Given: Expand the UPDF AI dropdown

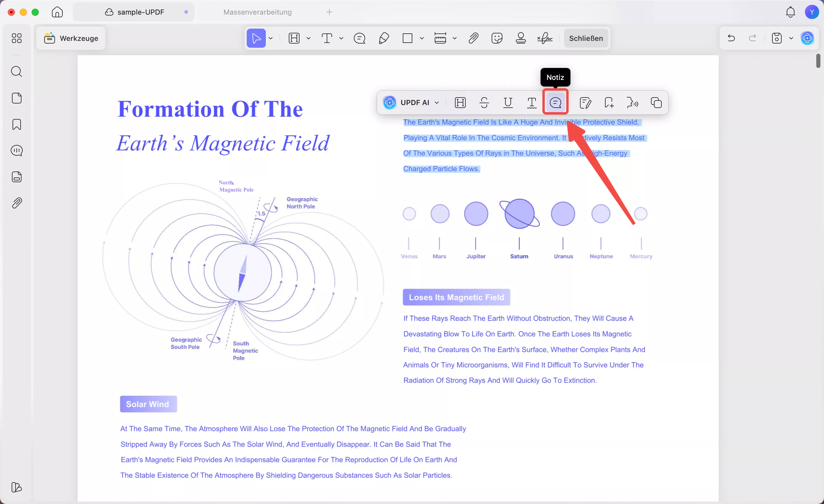Looking at the screenshot, I should pos(437,103).
